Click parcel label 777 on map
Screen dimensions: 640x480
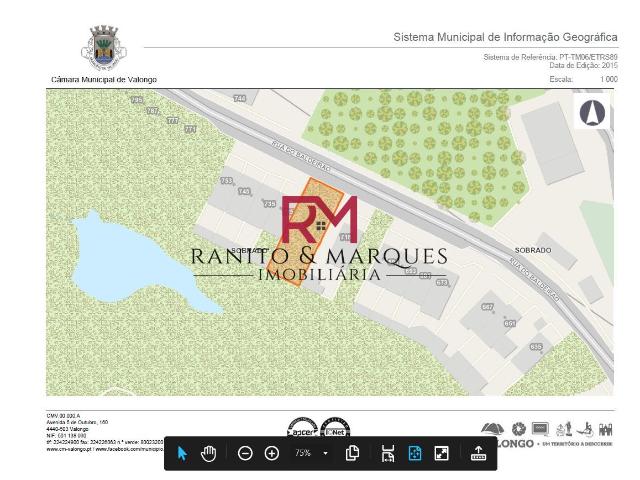coord(173,121)
